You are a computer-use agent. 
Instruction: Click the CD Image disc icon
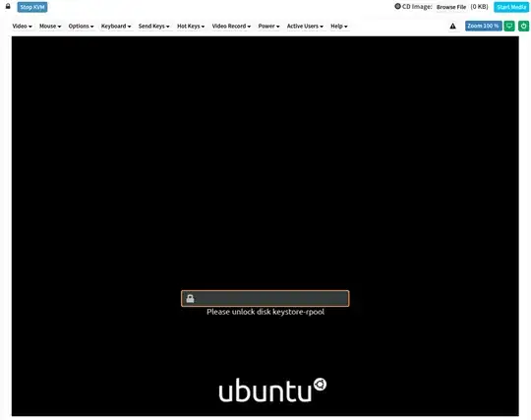397,7
